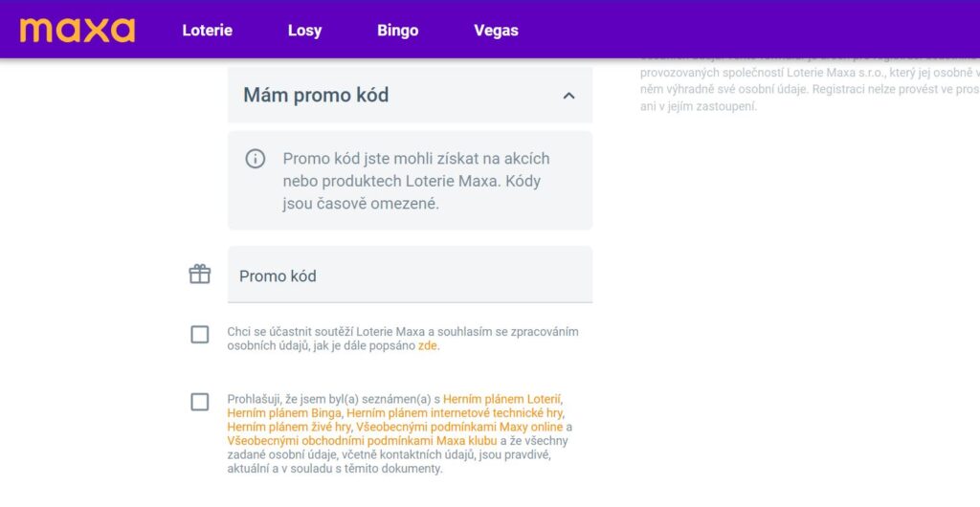The image size is (980, 507).
Task: Open the zde link
Action: (428, 346)
